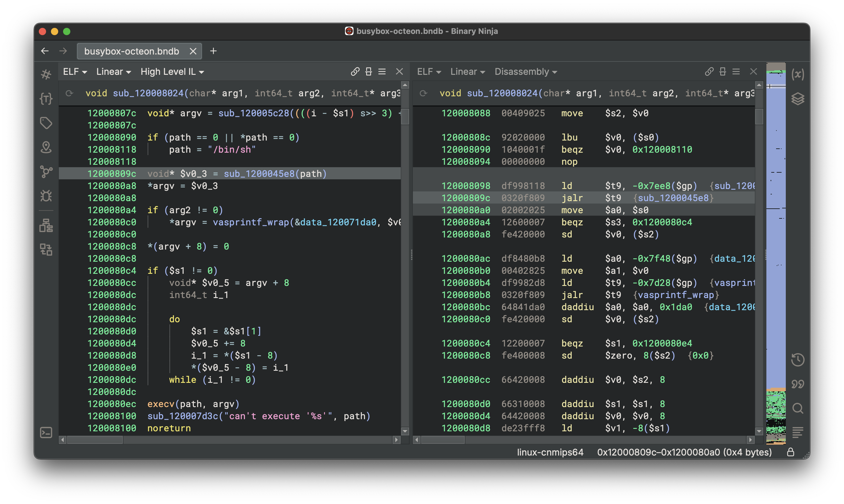Viewport: 844px width, 504px height.
Task: Open the Search magnifier panel icon
Action: tap(797, 408)
